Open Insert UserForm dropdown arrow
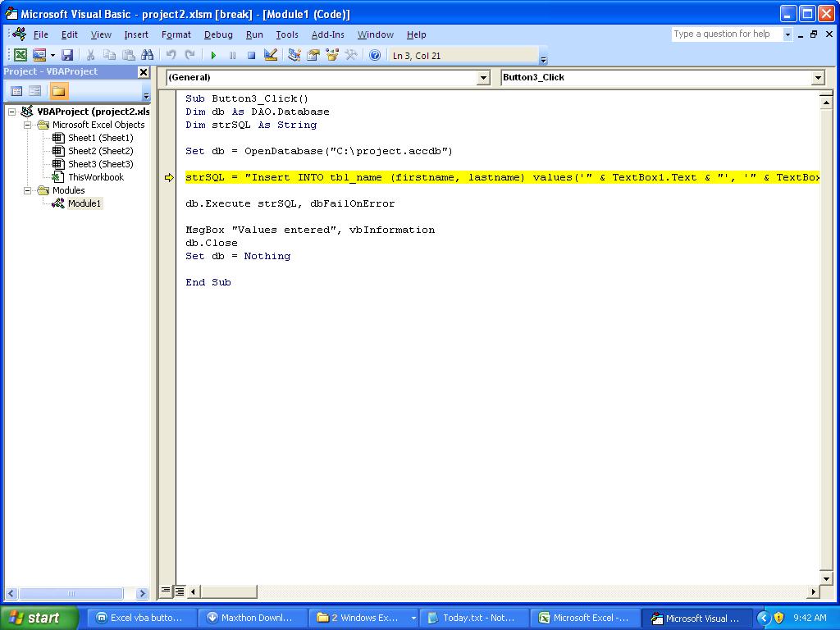840x630 pixels. pos(52,55)
